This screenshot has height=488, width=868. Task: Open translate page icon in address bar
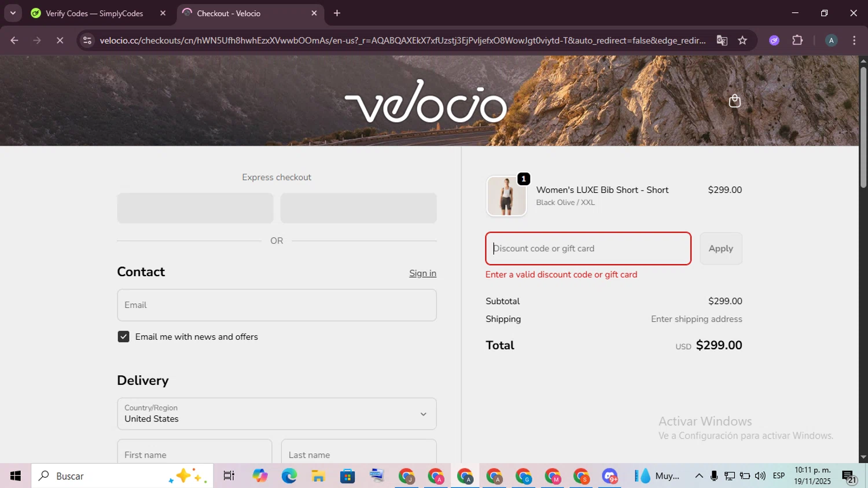pos(722,41)
